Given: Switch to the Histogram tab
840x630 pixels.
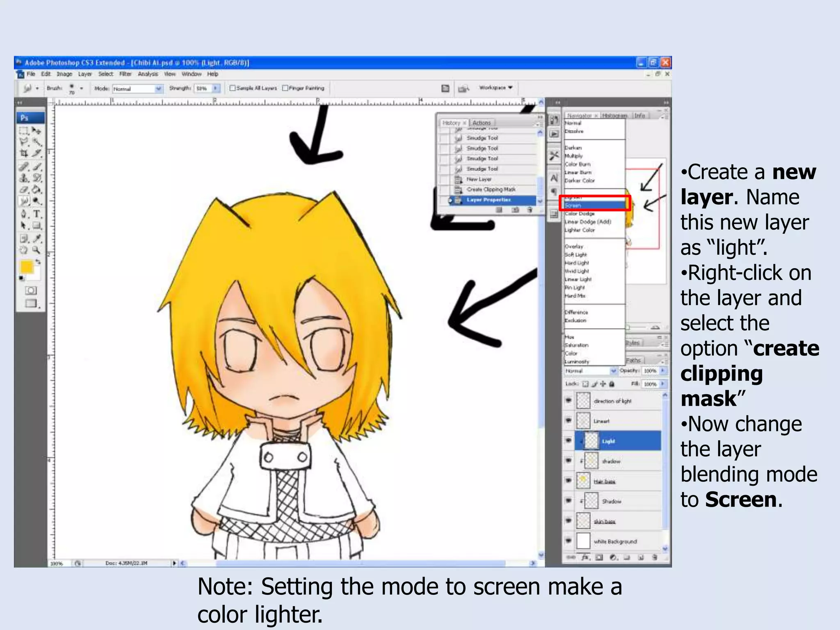Looking at the screenshot, I should pos(614,116).
